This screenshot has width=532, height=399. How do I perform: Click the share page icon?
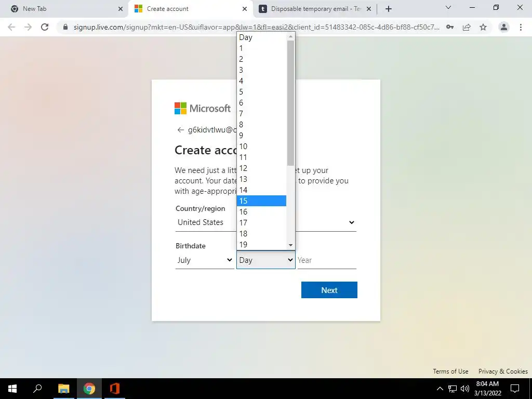(x=467, y=27)
